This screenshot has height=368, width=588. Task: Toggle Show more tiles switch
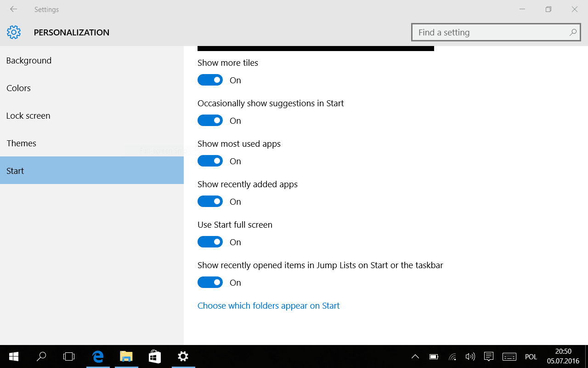pos(210,80)
